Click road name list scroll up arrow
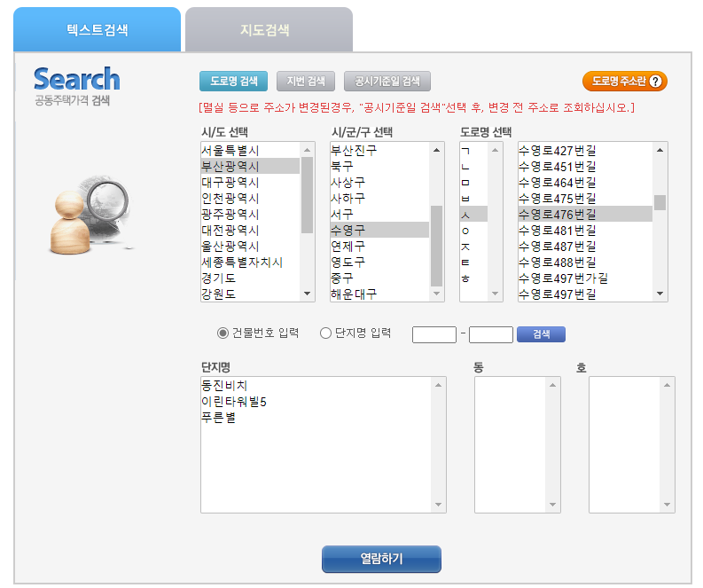The image size is (703, 588). tap(660, 150)
